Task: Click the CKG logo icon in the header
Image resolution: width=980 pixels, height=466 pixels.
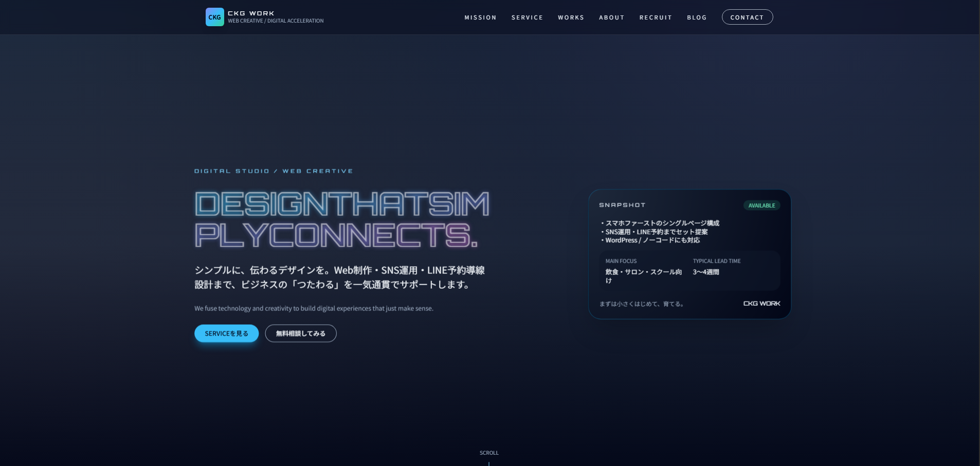Action: click(214, 16)
